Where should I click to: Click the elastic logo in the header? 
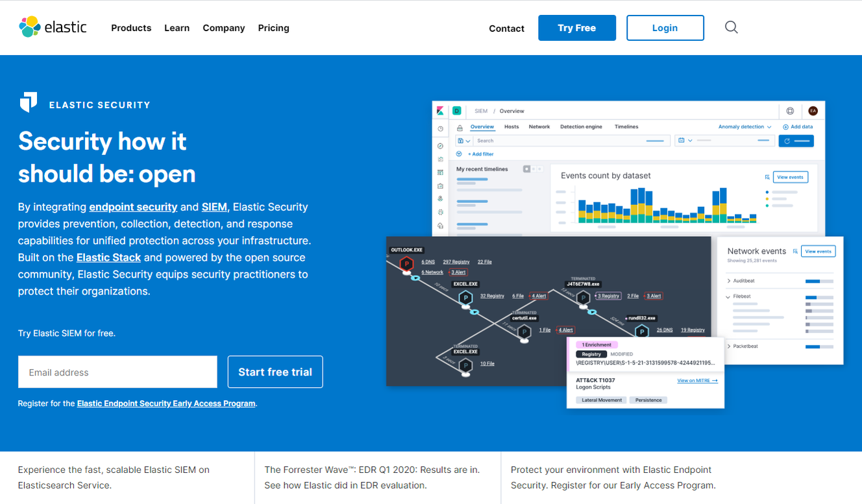[x=53, y=27]
